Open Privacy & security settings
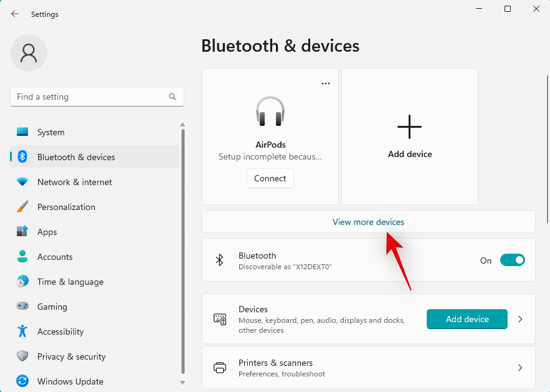The height and width of the screenshot is (392, 550). click(94, 356)
